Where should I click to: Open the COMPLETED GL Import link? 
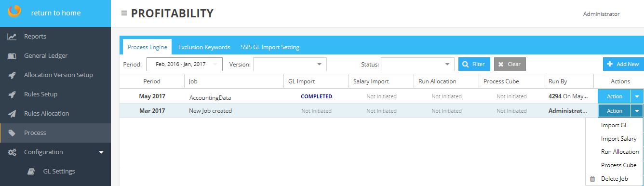point(316,96)
